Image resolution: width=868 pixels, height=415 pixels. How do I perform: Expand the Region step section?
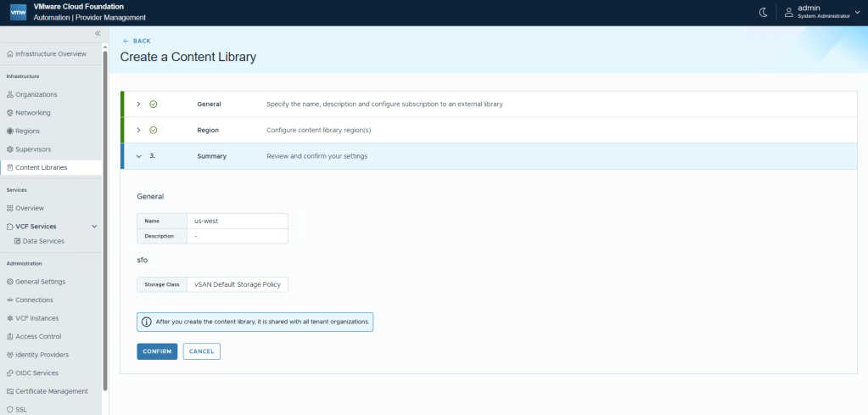coord(138,130)
